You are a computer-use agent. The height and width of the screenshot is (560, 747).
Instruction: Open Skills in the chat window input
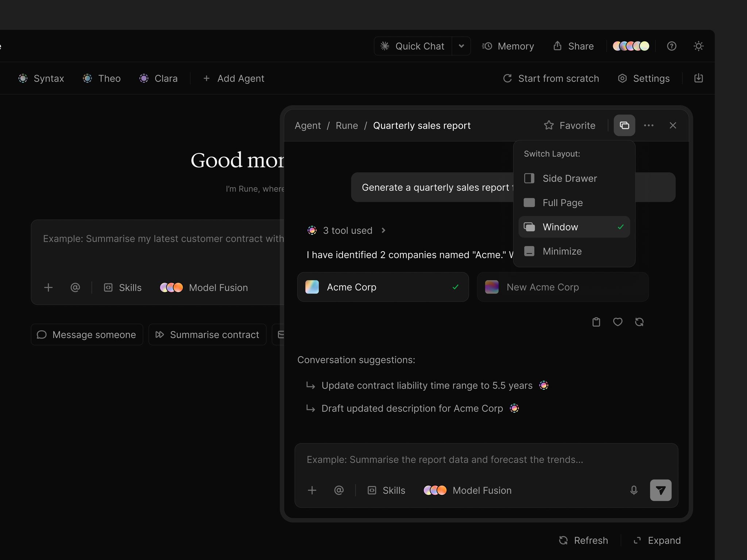pos(387,490)
